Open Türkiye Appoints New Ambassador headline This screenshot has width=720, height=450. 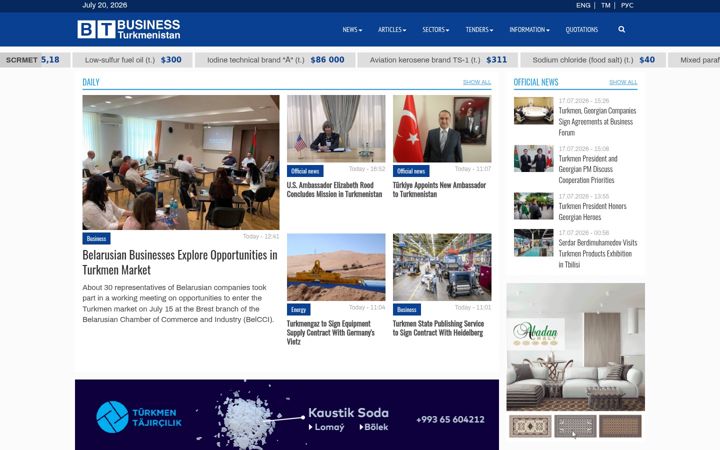click(x=439, y=190)
